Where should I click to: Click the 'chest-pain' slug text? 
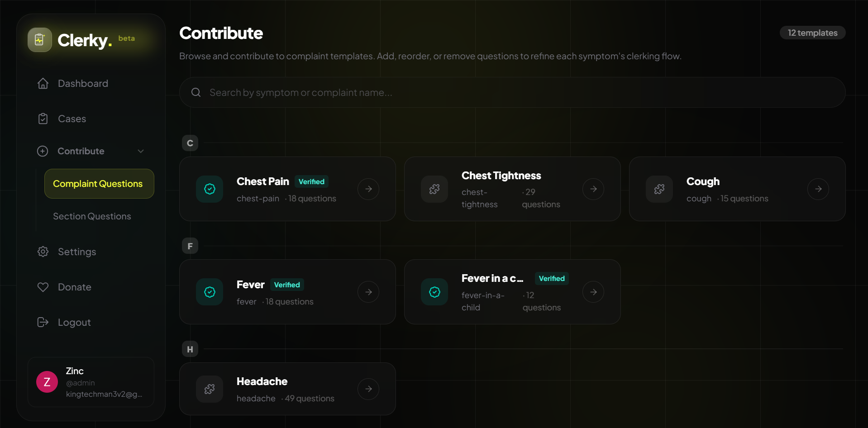coord(258,198)
